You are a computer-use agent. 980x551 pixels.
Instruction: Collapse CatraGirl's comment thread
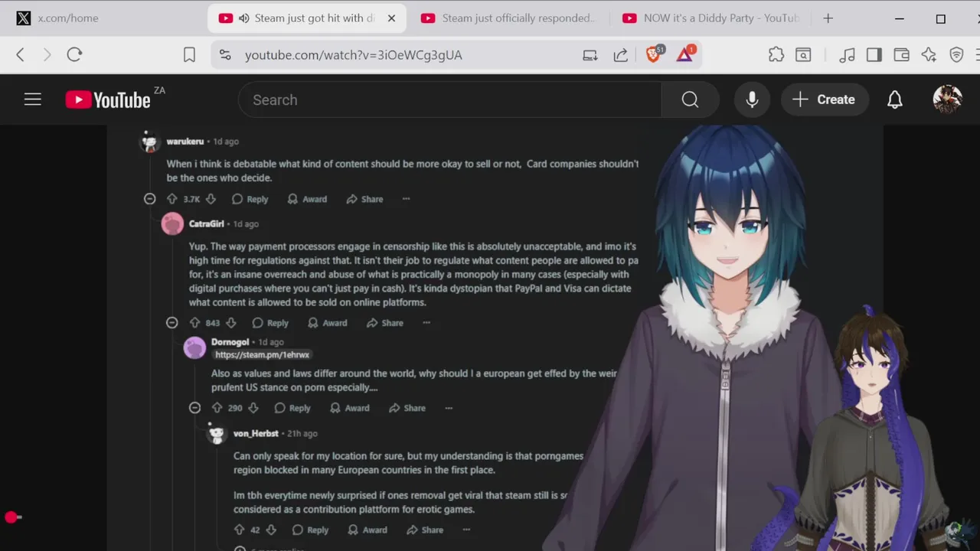tap(172, 323)
